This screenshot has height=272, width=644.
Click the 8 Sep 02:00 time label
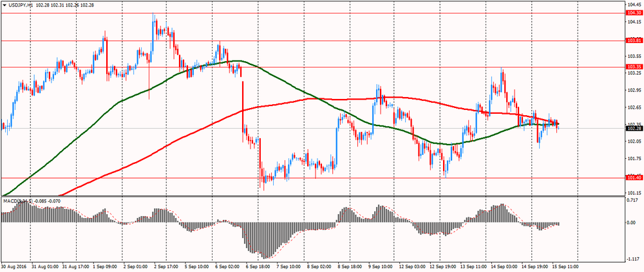[x=318, y=266]
